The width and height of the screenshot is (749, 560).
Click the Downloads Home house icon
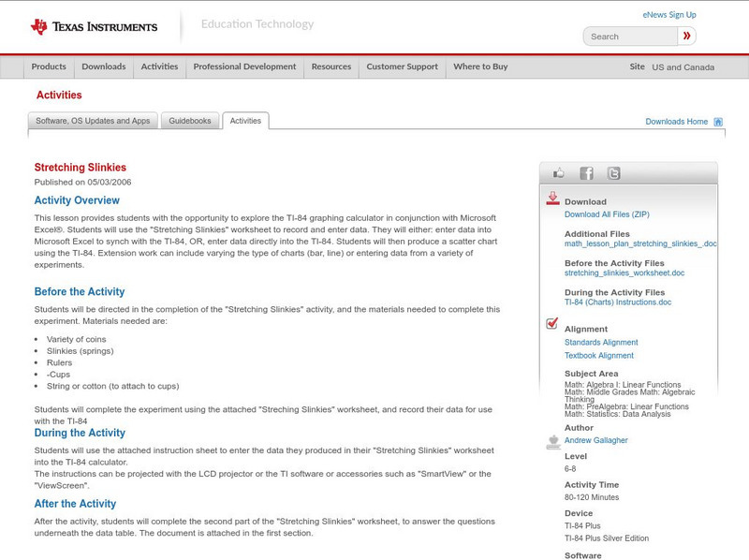pyautogui.click(x=718, y=122)
